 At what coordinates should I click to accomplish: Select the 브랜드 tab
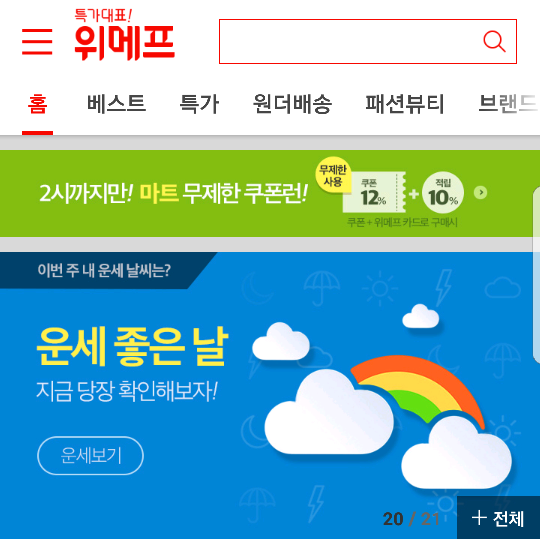509,103
